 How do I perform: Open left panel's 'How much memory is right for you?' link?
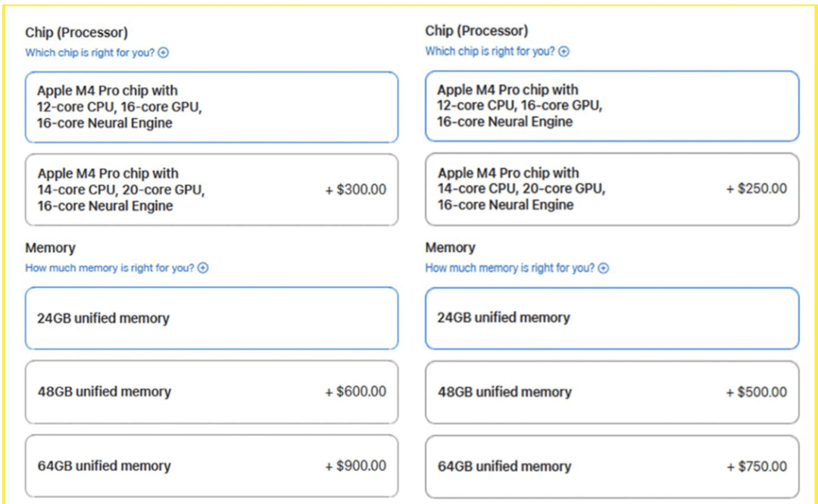[x=110, y=268]
